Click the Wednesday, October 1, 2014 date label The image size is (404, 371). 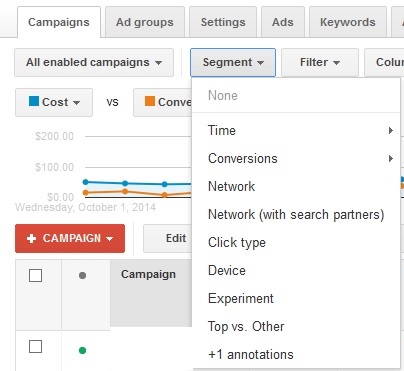coord(85,207)
